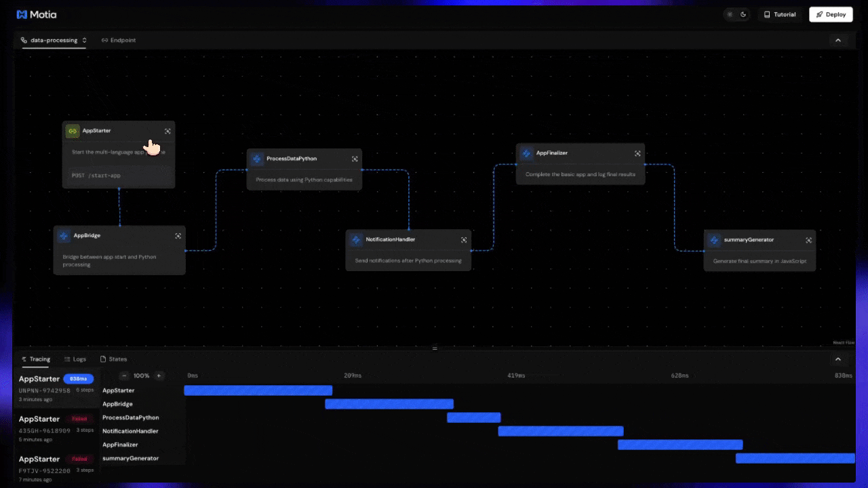The height and width of the screenshot is (488, 868).
Task: Enable dark theme with the moon toggle
Action: tap(742, 14)
